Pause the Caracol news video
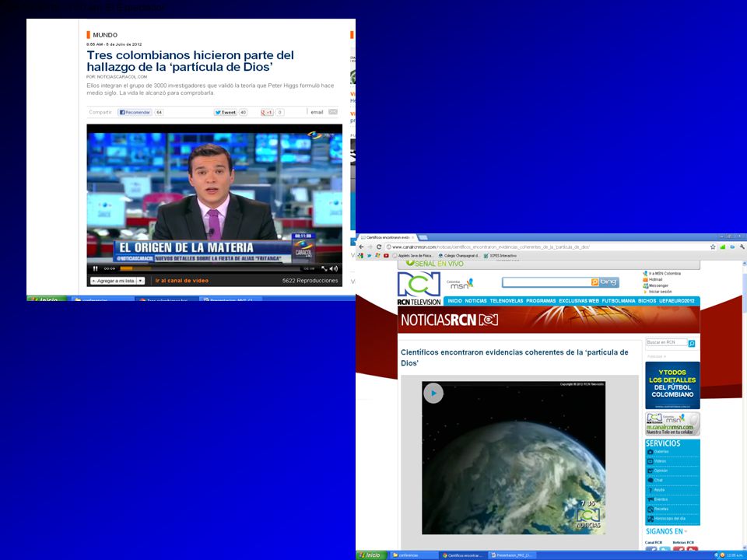The image size is (747, 560). pos(95,268)
